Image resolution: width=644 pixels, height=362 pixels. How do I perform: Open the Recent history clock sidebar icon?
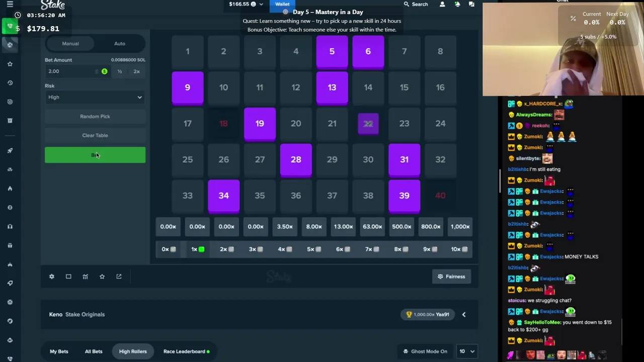(10, 83)
